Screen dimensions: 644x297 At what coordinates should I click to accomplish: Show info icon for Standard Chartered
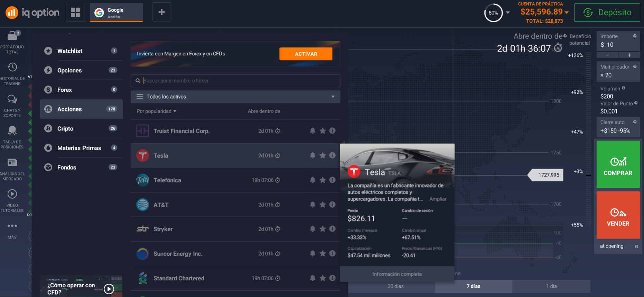[332, 278]
